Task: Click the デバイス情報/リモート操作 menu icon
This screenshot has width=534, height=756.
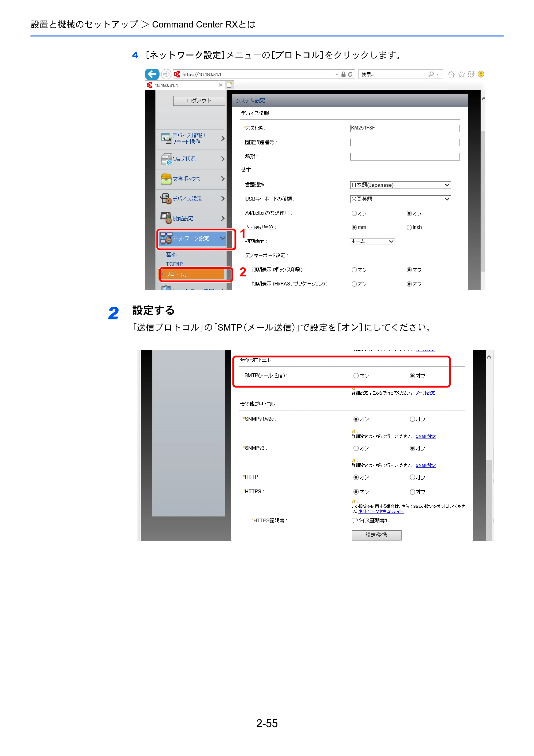Action: click(166, 138)
